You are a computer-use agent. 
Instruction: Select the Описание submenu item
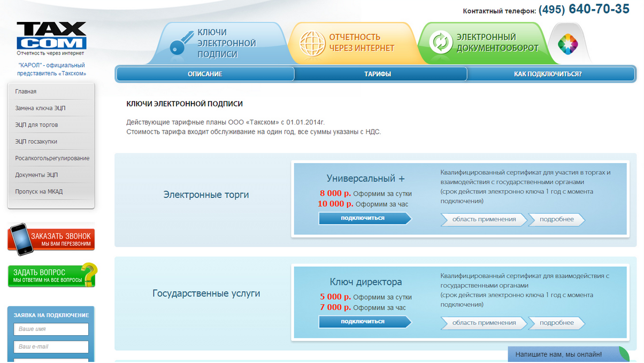[205, 74]
